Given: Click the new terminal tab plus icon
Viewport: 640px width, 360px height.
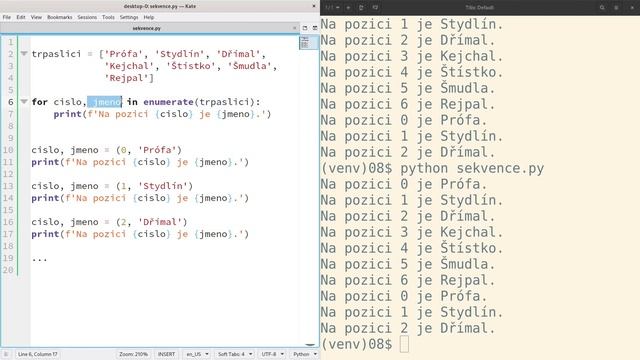Looking at the screenshot, I should tap(348, 7).
